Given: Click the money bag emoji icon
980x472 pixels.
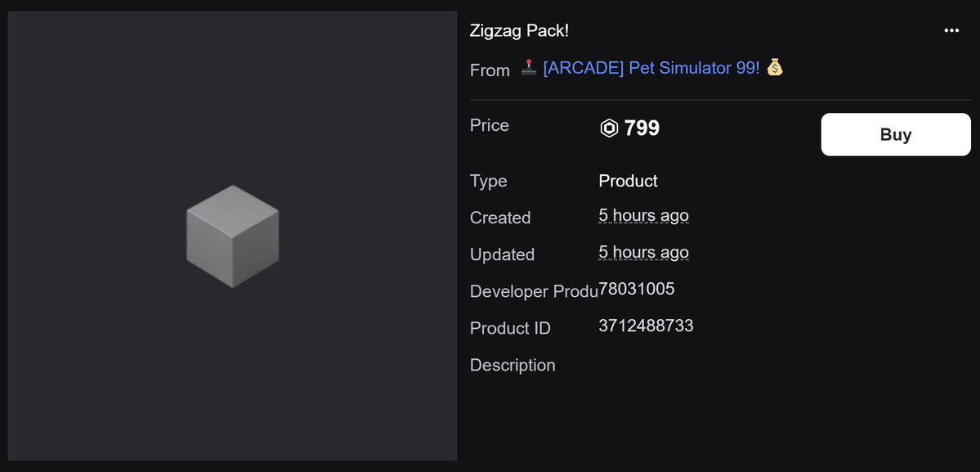Looking at the screenshot, I should [x=774, y=67].
